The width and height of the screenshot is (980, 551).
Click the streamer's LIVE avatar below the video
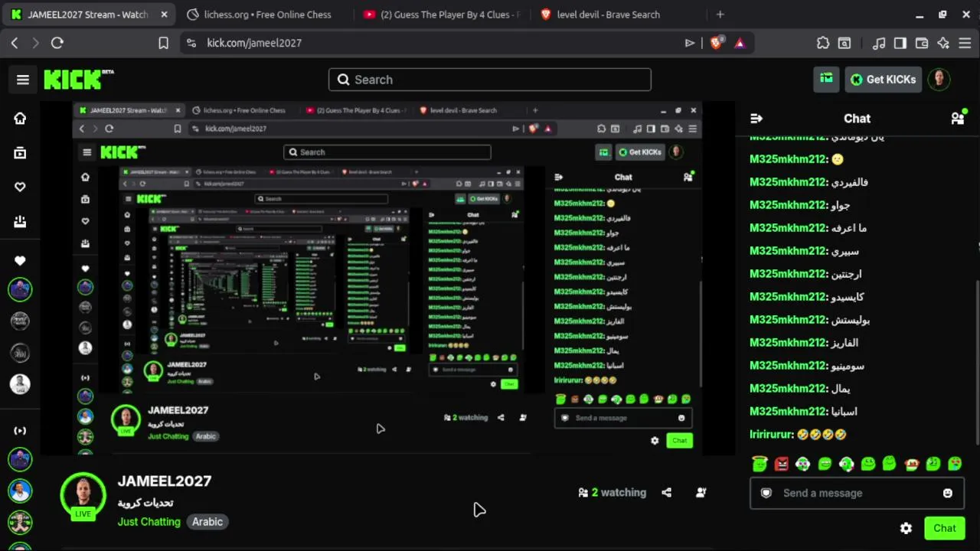pyautogui.click(x=83, y=495)
